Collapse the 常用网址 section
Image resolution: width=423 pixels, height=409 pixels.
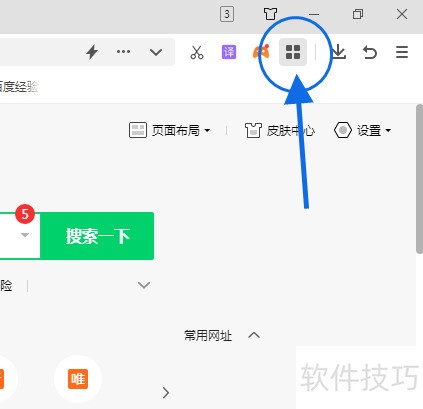(x=254, y=335)
